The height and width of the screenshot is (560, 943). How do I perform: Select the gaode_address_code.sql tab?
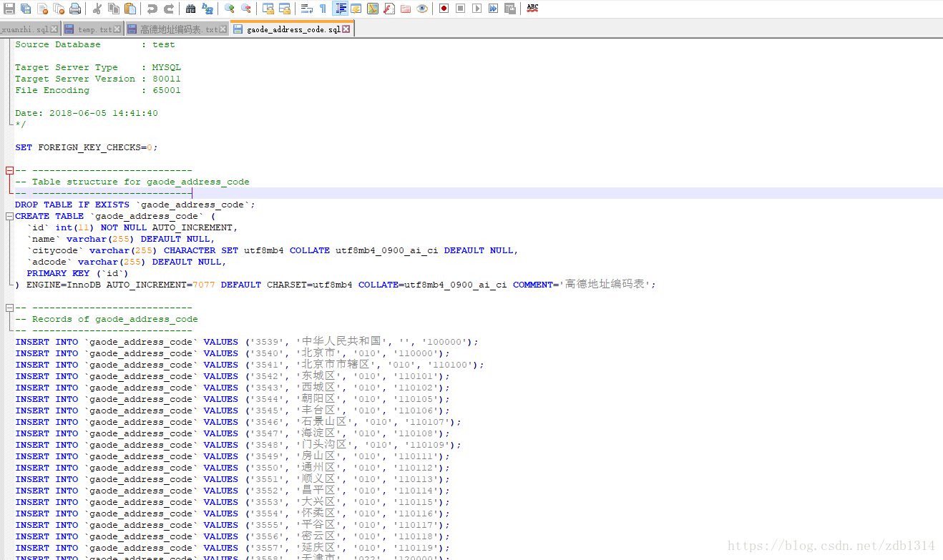(x=292, y=29)
